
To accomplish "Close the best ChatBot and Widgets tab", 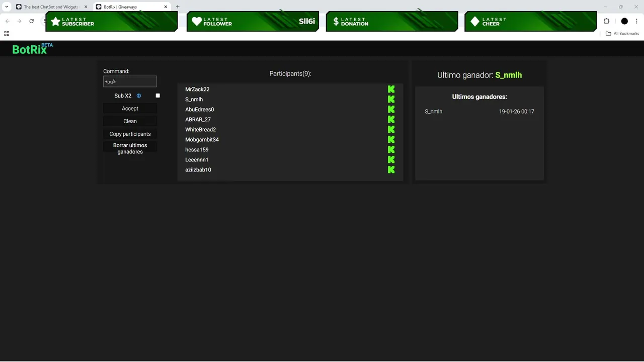I will click(x=86, y=7).
